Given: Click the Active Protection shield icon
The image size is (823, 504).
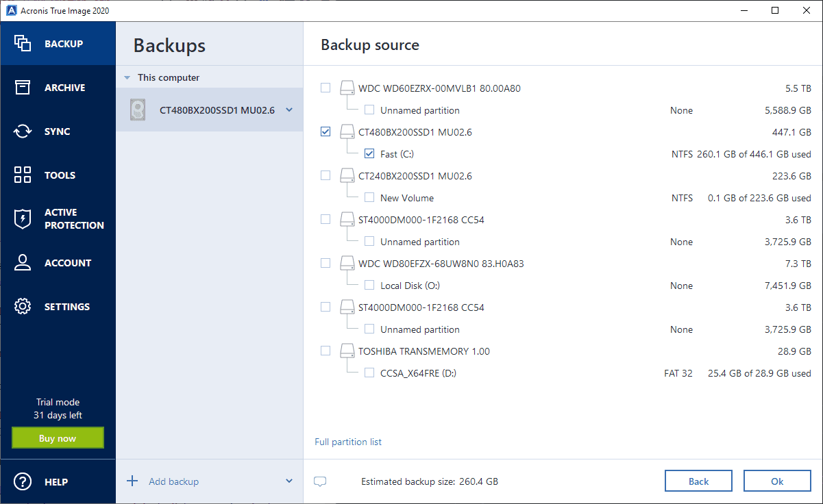Looking at the screenshot, I should pyautogui.click(x=23, y=218).
